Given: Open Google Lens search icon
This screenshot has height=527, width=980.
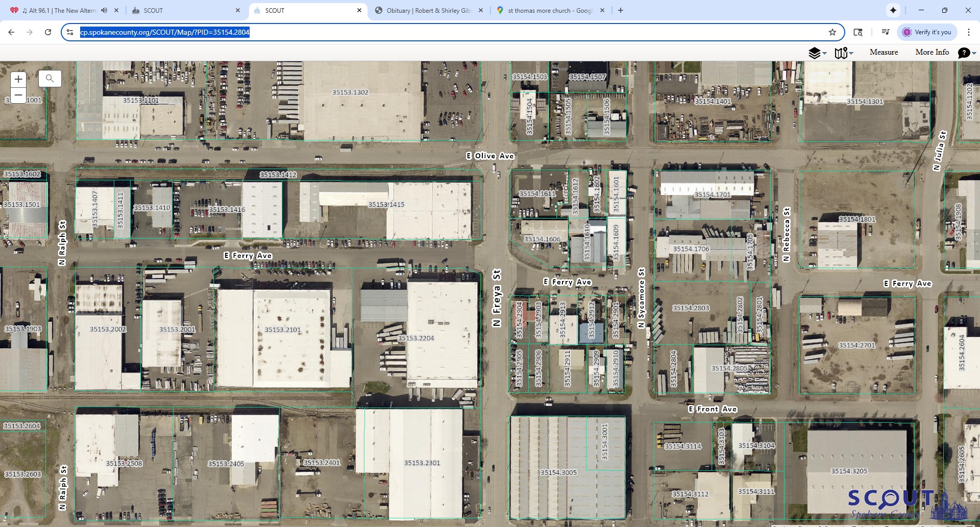Looking at the screenshot, I should (x=858, y=32).
